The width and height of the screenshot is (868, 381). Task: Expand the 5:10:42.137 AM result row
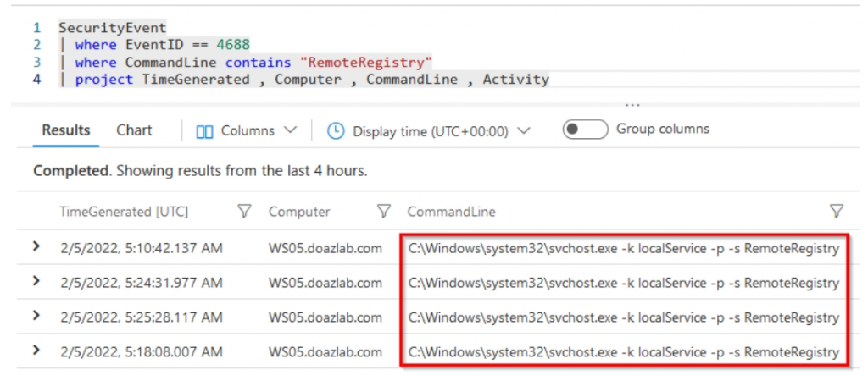click(36, 247)
